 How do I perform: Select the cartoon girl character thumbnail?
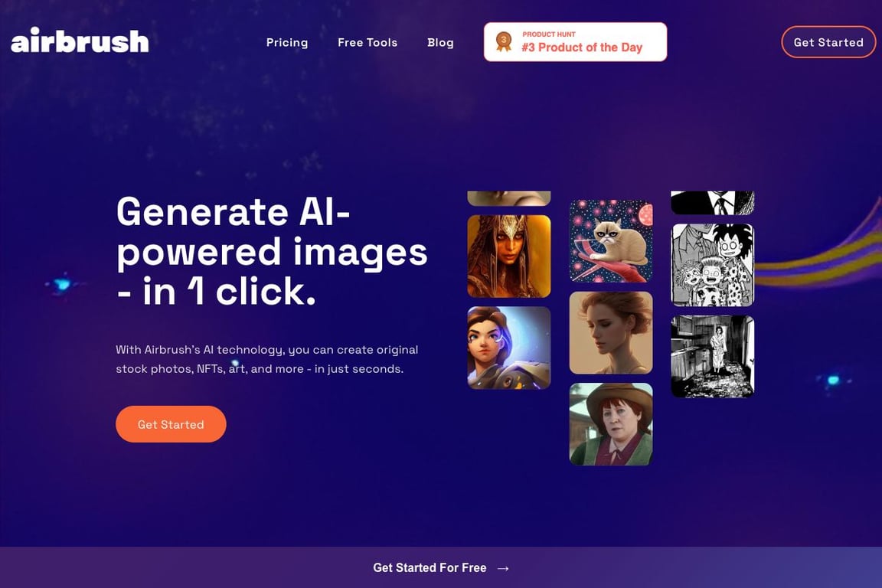tap(509, 348)
